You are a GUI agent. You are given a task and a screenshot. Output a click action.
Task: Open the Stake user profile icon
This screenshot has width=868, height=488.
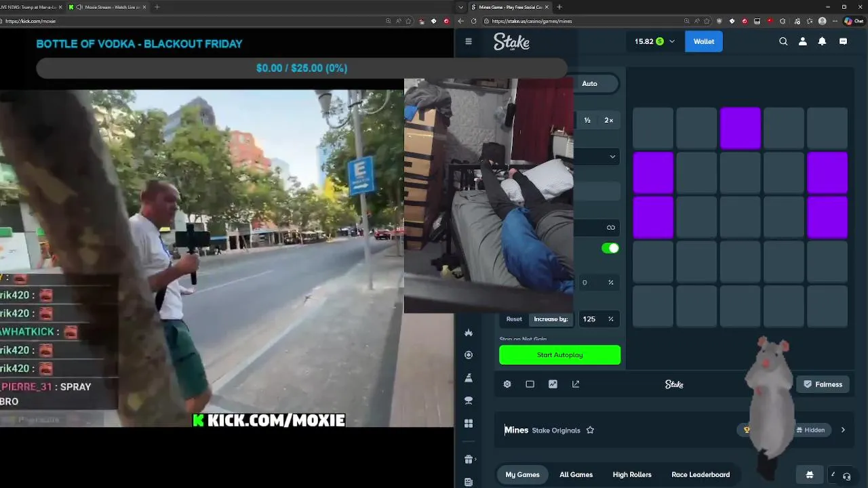pos(803,41)
